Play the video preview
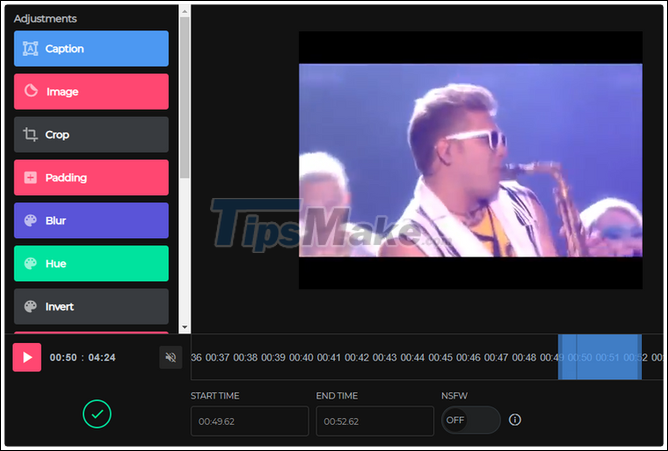The image size is (668, 451). point(27,357)
